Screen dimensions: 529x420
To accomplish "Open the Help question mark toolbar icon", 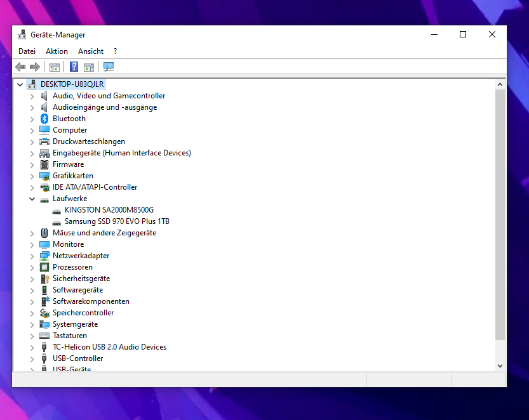I will [74, 67].
